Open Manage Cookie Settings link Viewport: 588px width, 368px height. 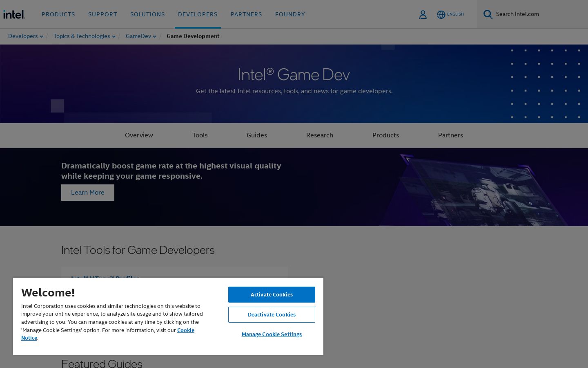tap(272, 334)
